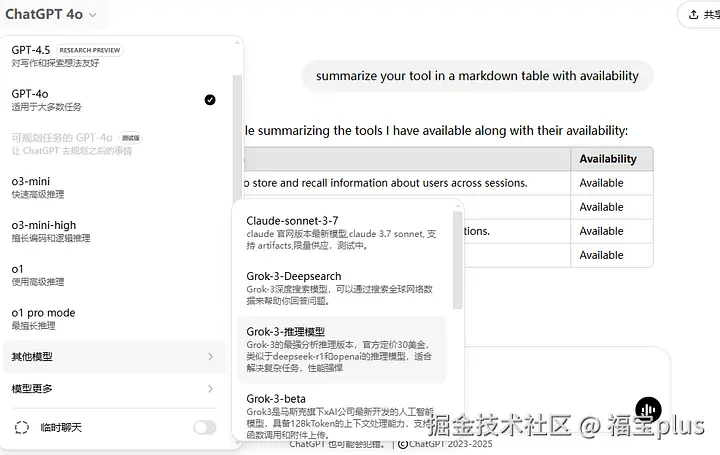Expand the 模型更多 submenu
The width and height of the screenshot is (720, 455).
pos(114,388)
